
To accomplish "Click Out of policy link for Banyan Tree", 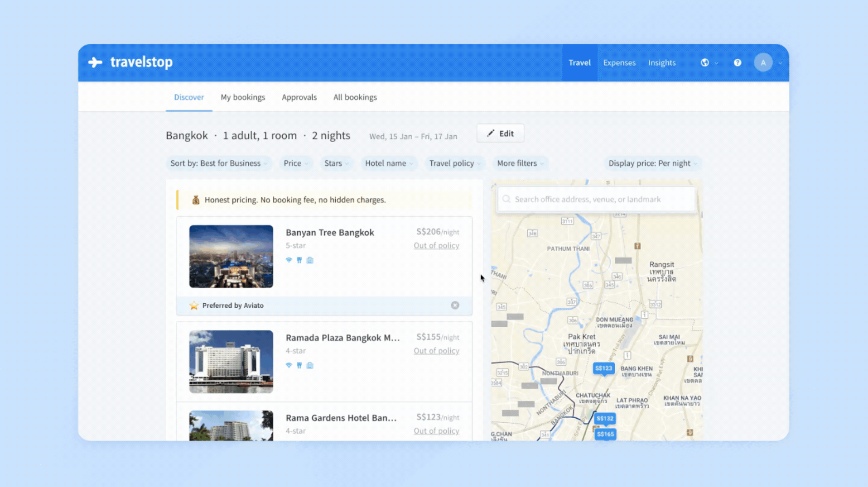I will click(x=436, y=245).
